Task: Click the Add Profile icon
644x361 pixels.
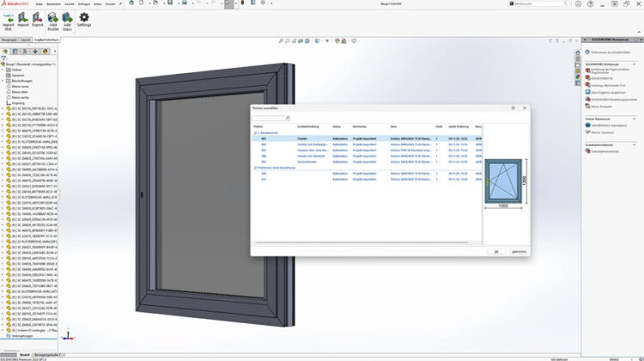Action: (x=53, y=18)
